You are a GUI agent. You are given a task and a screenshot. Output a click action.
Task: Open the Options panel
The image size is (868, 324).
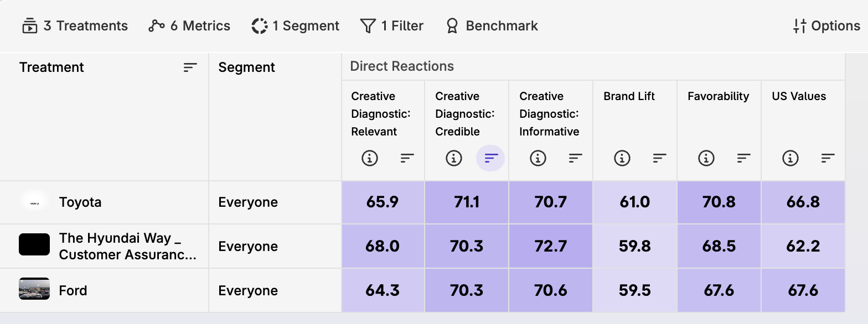click(x=826, y=26)
